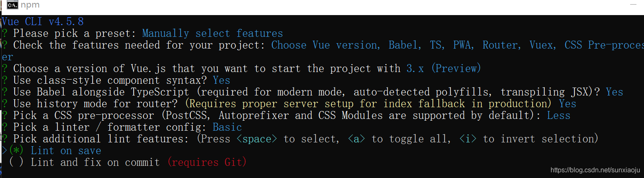Click the 3.x (Preview) version answer

444,69
